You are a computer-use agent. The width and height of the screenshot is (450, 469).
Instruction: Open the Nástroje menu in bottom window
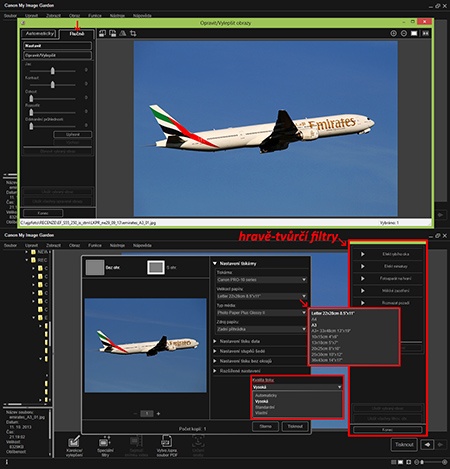pos(117,245)
